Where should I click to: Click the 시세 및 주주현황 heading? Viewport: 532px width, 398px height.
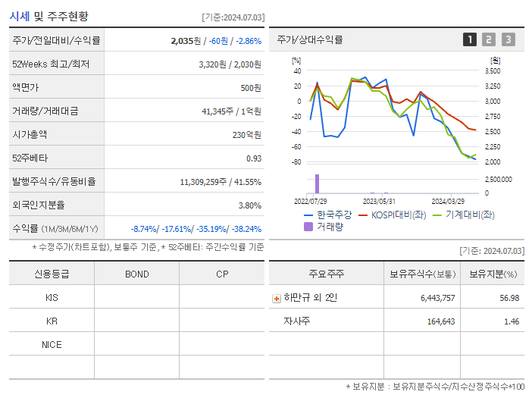(x=49, y=16)
